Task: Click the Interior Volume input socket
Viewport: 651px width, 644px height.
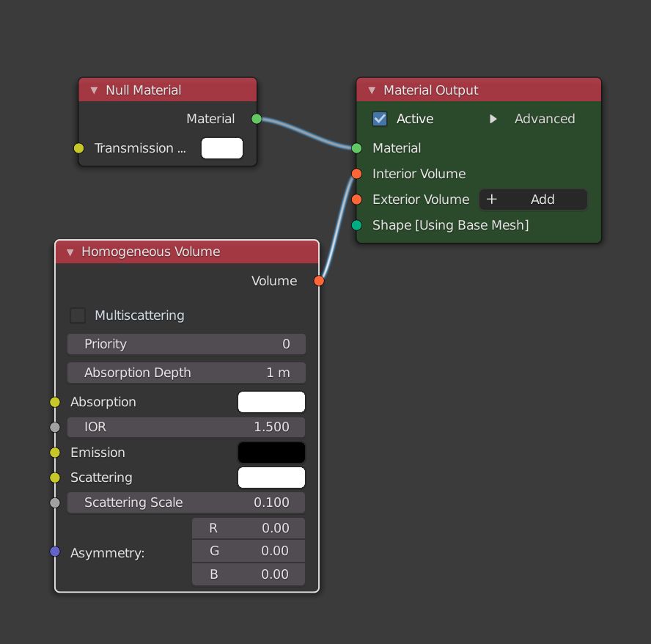Action: 356,174
